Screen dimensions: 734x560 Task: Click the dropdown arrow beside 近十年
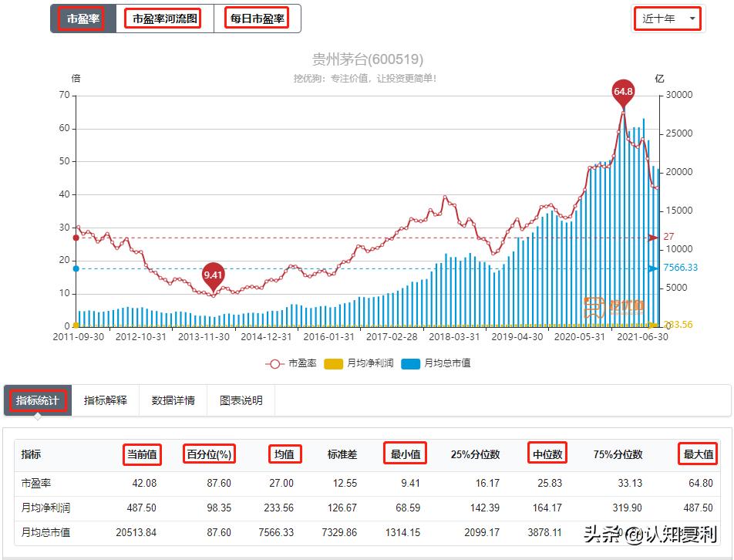tap(691, 19)
